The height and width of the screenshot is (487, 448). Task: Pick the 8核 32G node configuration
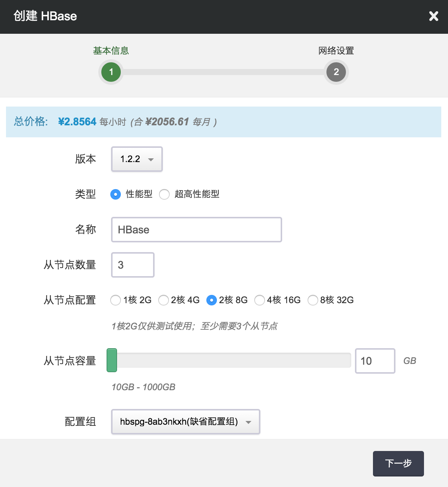click(x=313, y=300)
